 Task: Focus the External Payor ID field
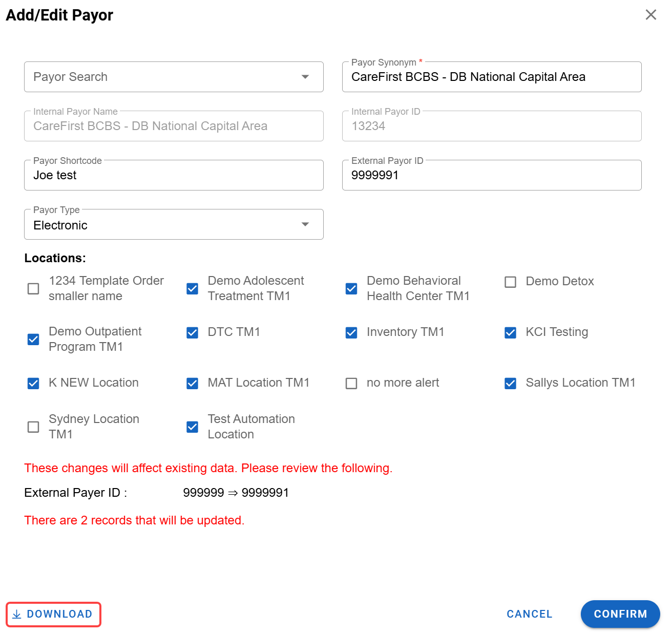point(491,176)
